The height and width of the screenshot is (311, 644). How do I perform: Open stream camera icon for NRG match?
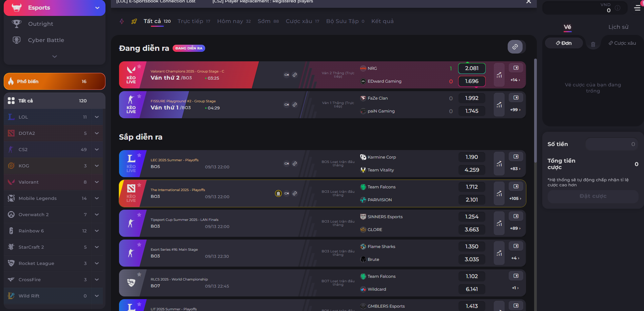pyautogui.click(x=287, y=75)
